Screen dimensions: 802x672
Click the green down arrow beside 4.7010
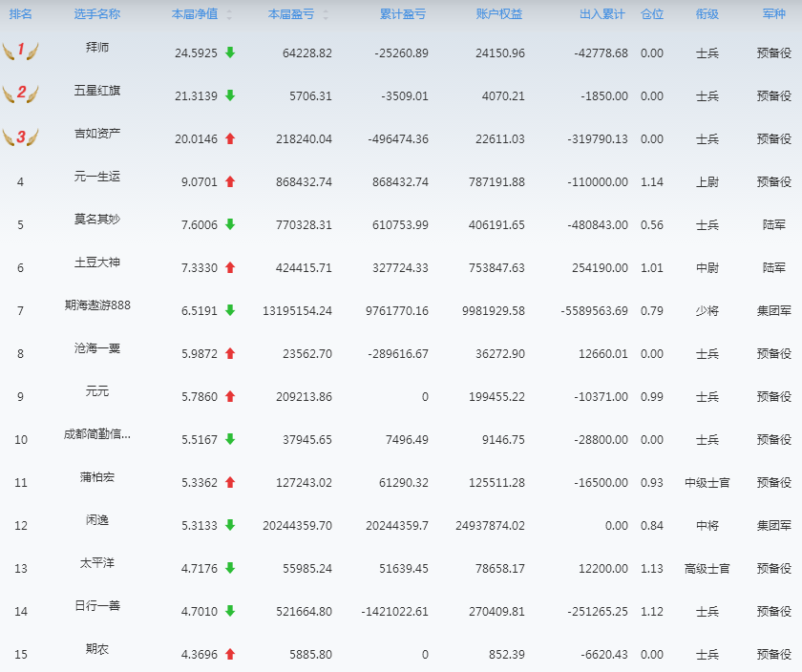[x=230, y=611]
